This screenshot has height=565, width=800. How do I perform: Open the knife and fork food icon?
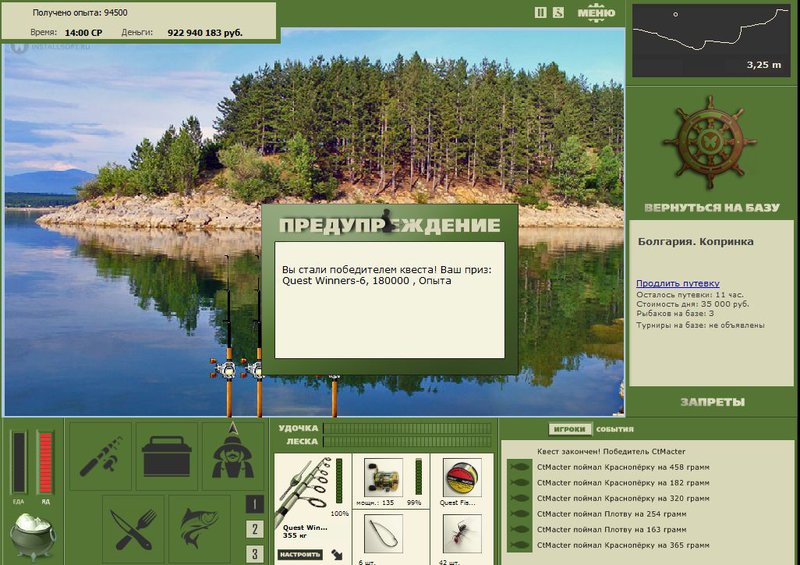134,528
